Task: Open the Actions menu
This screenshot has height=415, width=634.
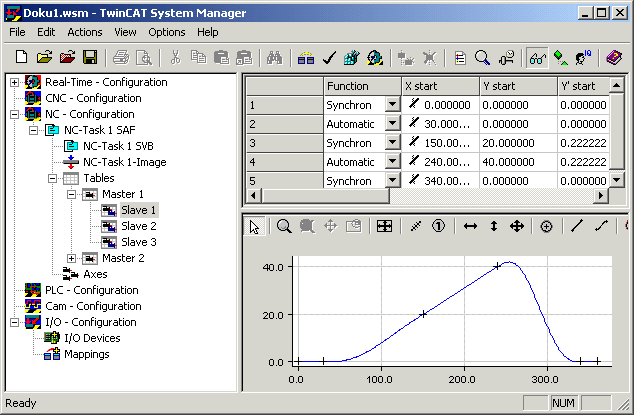Action: tap(85, 32)
